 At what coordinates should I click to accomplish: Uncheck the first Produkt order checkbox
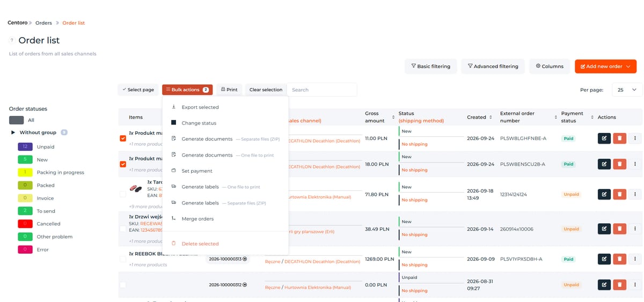[123, 138]
